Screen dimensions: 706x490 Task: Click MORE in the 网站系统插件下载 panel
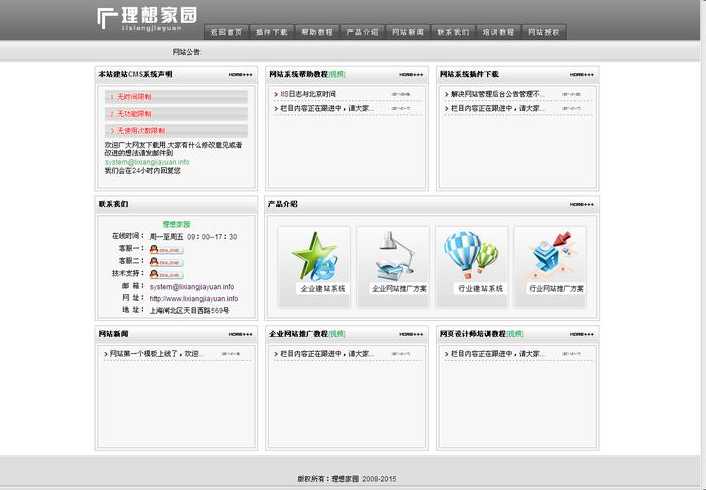point(582,75)
